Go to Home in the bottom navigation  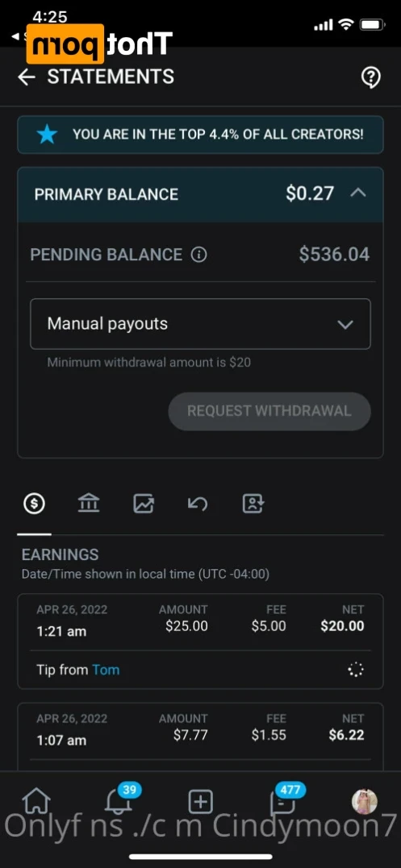[36, 801]
